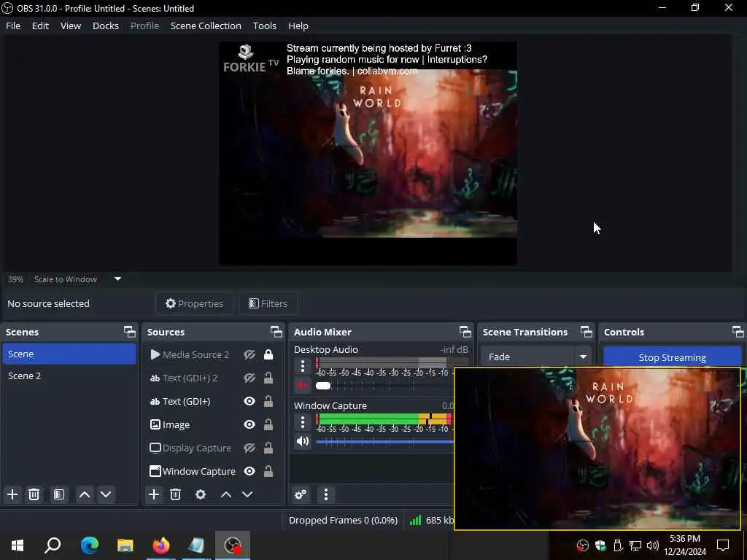This screenshot has width=747, height=560.
Task: Undock the Sources panel
Action: (x=276, y=332)
